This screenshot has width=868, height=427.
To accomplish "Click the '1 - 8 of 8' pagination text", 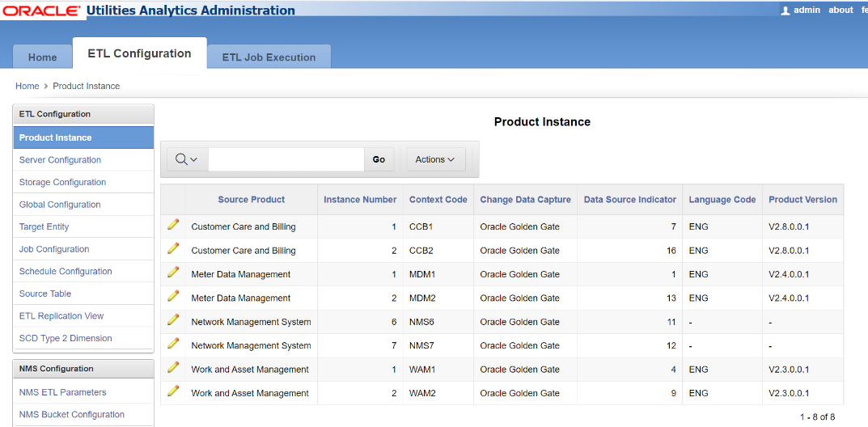I will tap(817, 416).
